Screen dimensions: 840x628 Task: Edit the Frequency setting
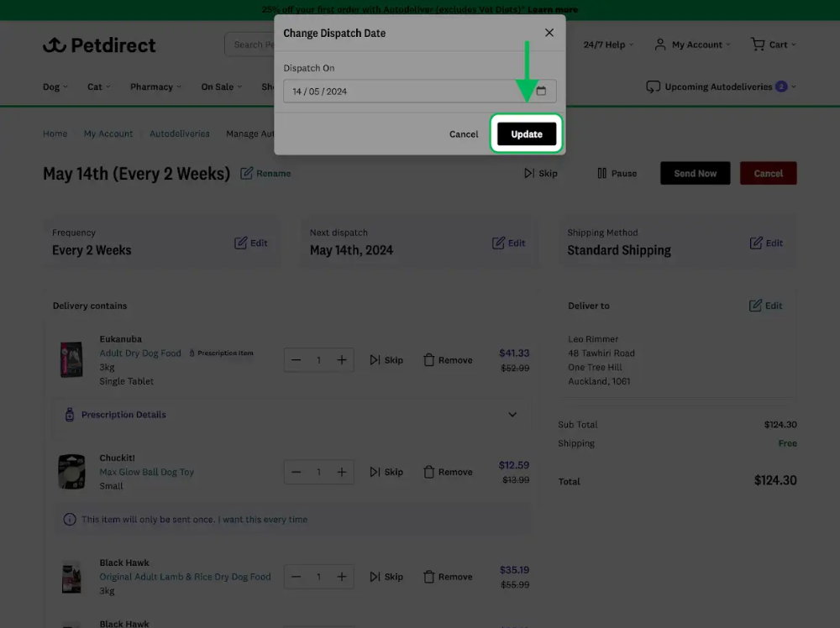pyautogui.click(x=250, y=243)
